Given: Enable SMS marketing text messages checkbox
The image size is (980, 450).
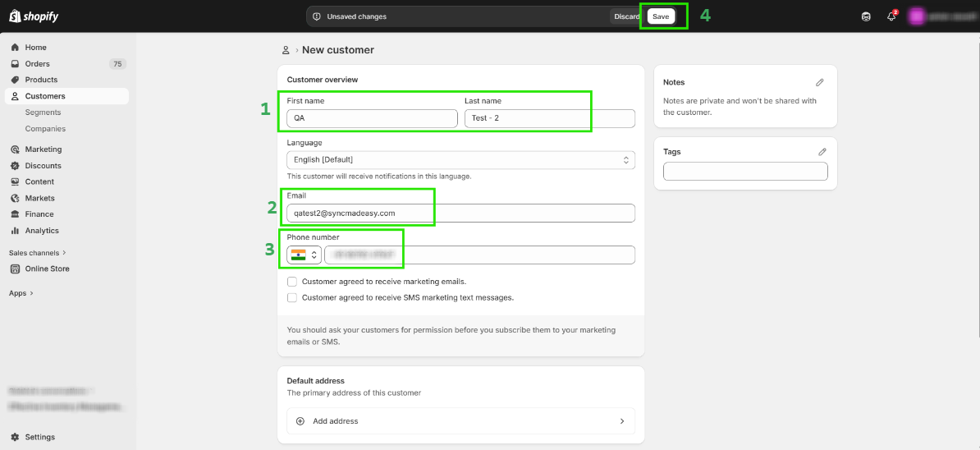Looking at the screenshot, I should (292, 298).
